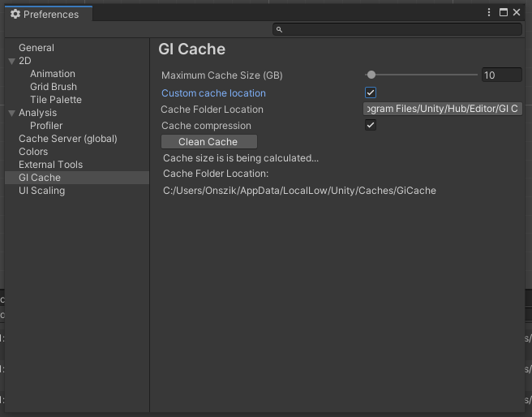Toggle Custom cache location checkbox

pyautogui.click(x=371, y=92)
